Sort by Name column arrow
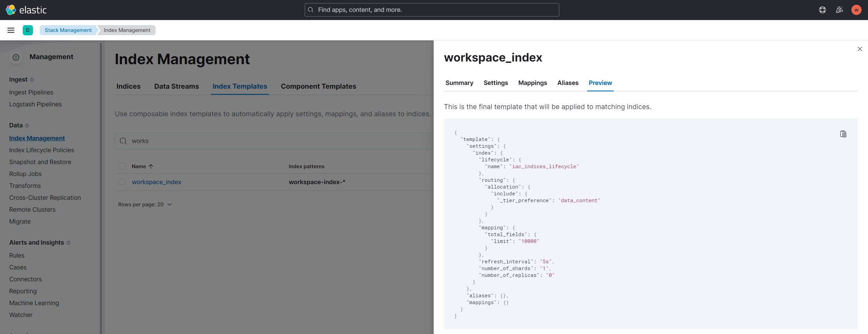Screen dimensions: 868x334 [151, 166]
